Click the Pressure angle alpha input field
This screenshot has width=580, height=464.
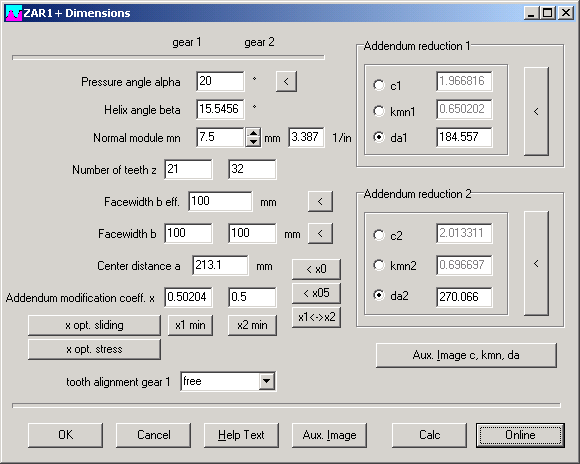(x=220, y=81)
